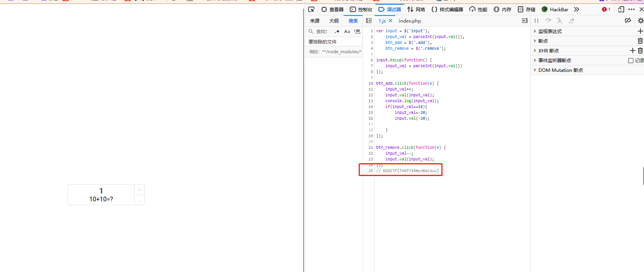Select the 调试器 debugger tab

pyautogui.click(x=390, y=9)
